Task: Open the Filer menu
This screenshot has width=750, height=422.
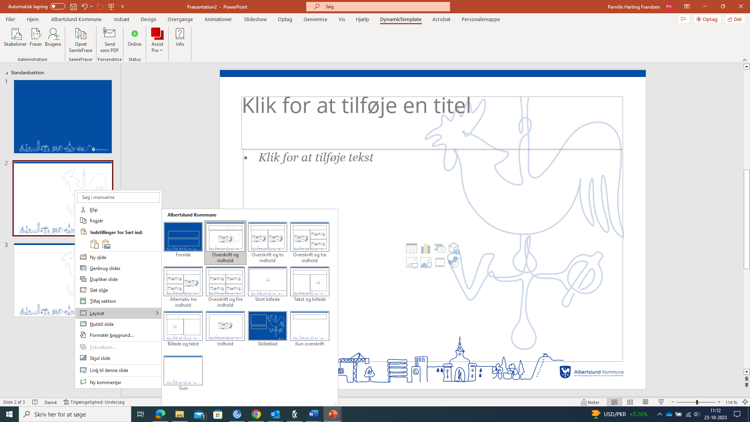Action: (x=11, y=20)
